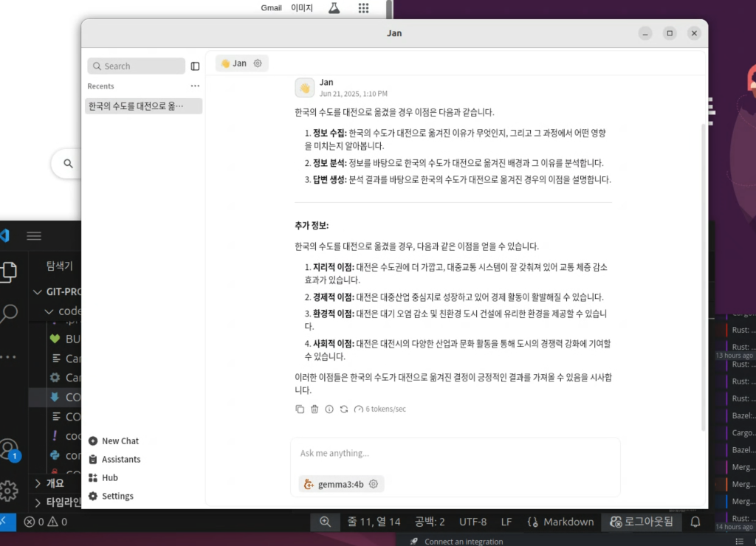
Task: Toggle the Jan sidebar panel icon
Action: coord(195,66)
